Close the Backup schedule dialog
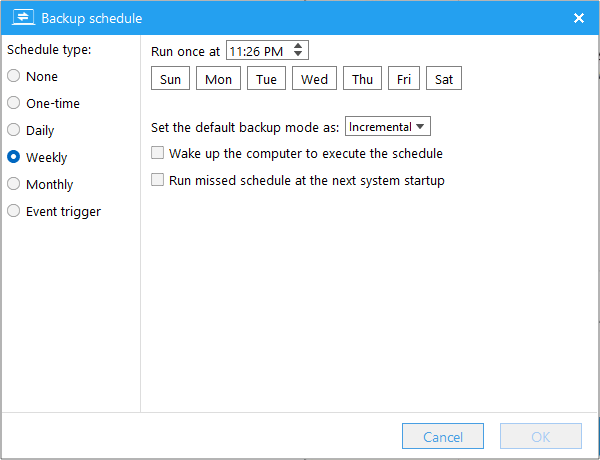 [578, 18]
